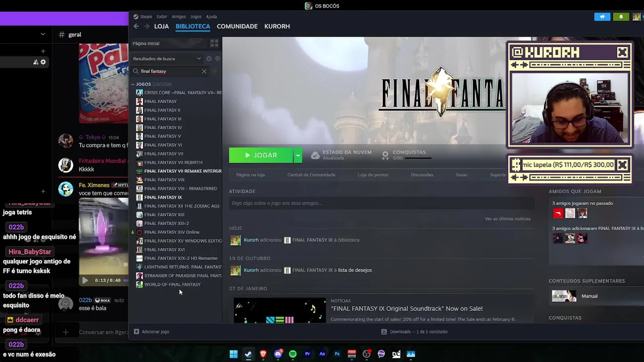Select FINAL FANTASY XIV Online in list

[x=172, y=232]
